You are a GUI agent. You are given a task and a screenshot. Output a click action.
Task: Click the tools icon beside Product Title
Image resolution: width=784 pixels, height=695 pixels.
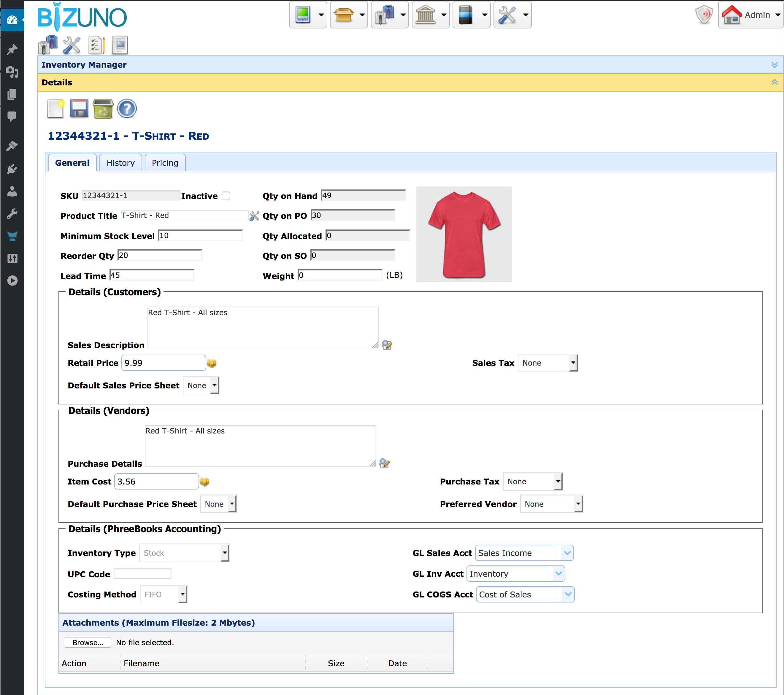click(x=254, y=216)
